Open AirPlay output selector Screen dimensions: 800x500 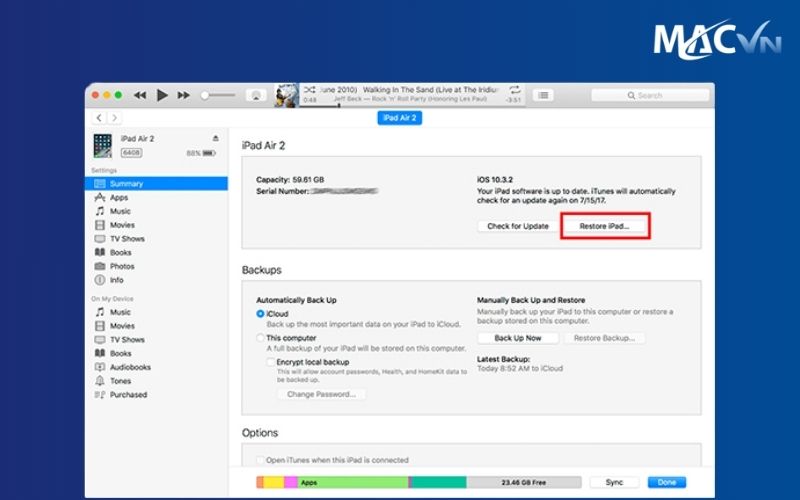click(256, 95)
